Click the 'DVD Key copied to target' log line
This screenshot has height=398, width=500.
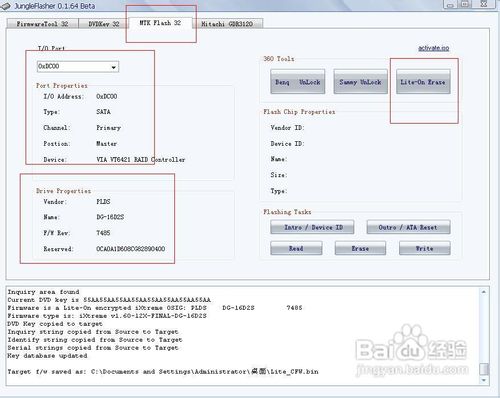(x=55, y=324)
